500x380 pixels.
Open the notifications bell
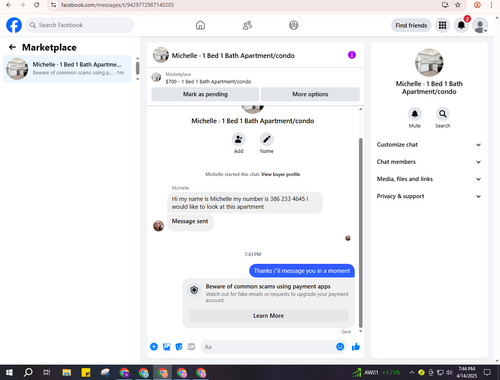click(x=461, y=25)
